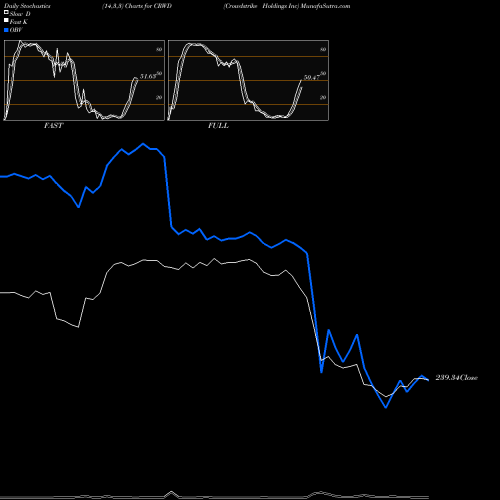Click the 59.47 value in FULL chart
The image size is (500, 500).
tap(312, 78)
